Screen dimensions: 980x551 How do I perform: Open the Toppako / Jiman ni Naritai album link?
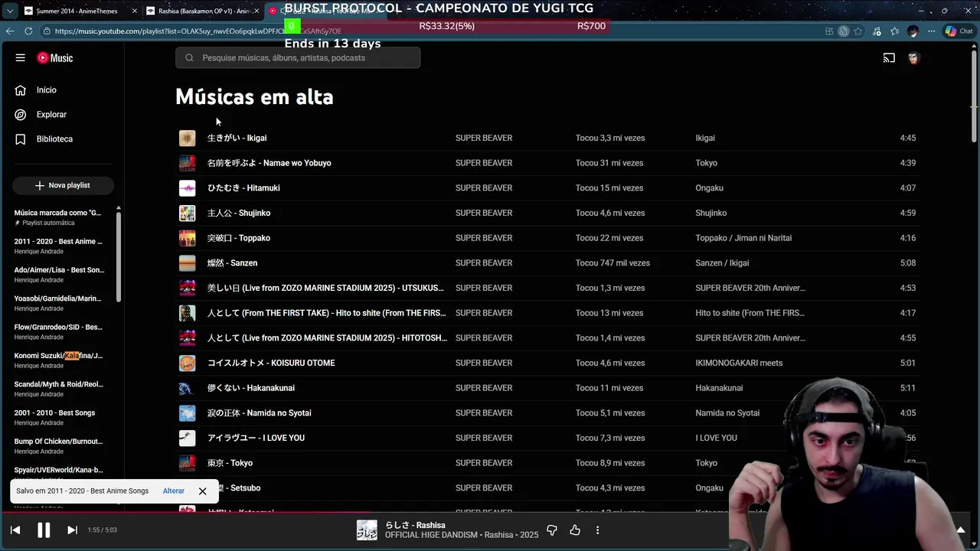click(743, 238)
